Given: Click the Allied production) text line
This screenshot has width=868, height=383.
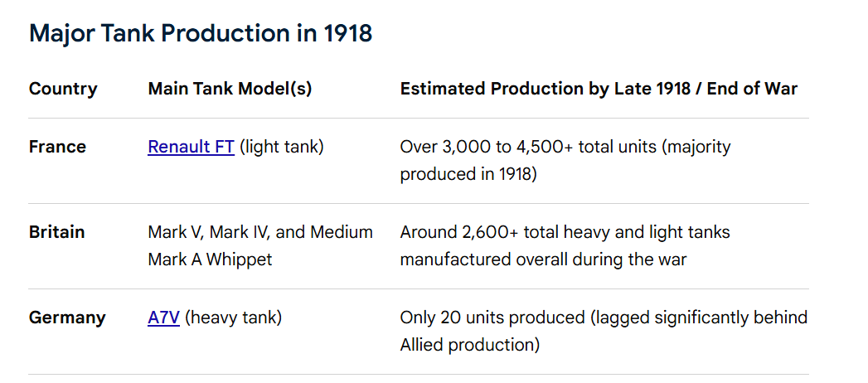Looking at the screenshot, I should coord(469,346).
